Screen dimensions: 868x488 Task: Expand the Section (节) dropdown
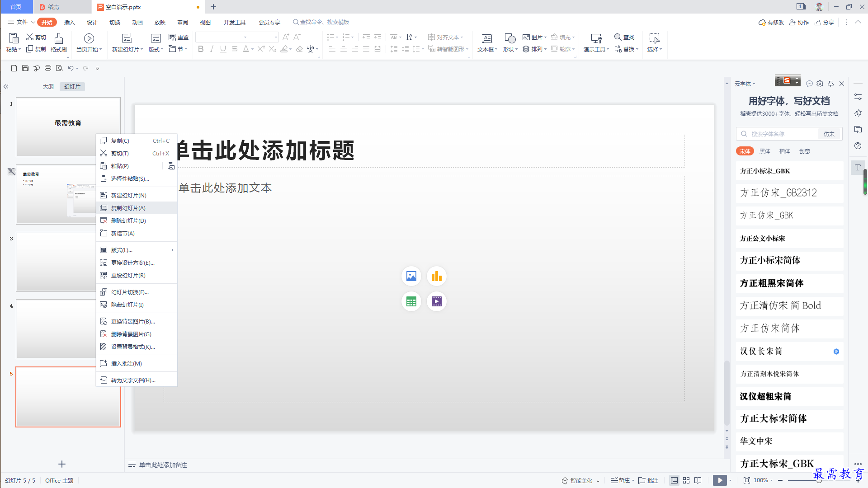pos(178,49)
